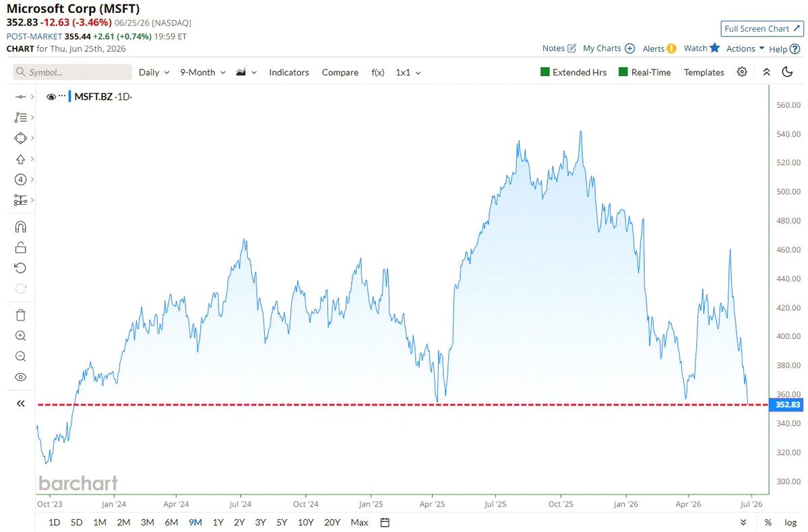The image size is (808, 532).
Task: Zoom in using magnifier plus icon
Action: [21, 336]
